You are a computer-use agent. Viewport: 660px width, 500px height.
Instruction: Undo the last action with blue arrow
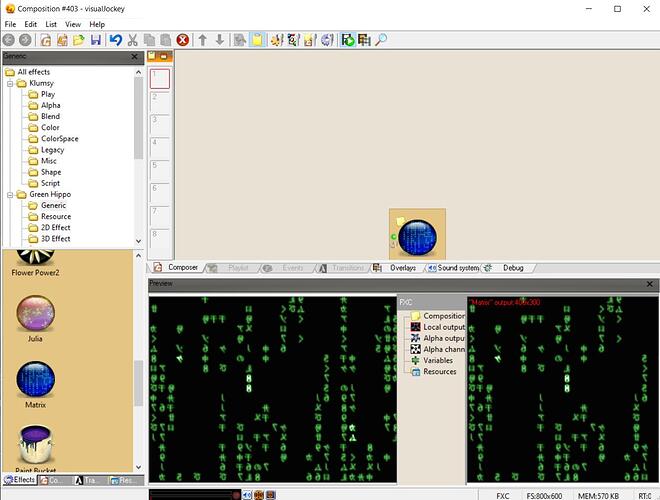click(116, 40)
